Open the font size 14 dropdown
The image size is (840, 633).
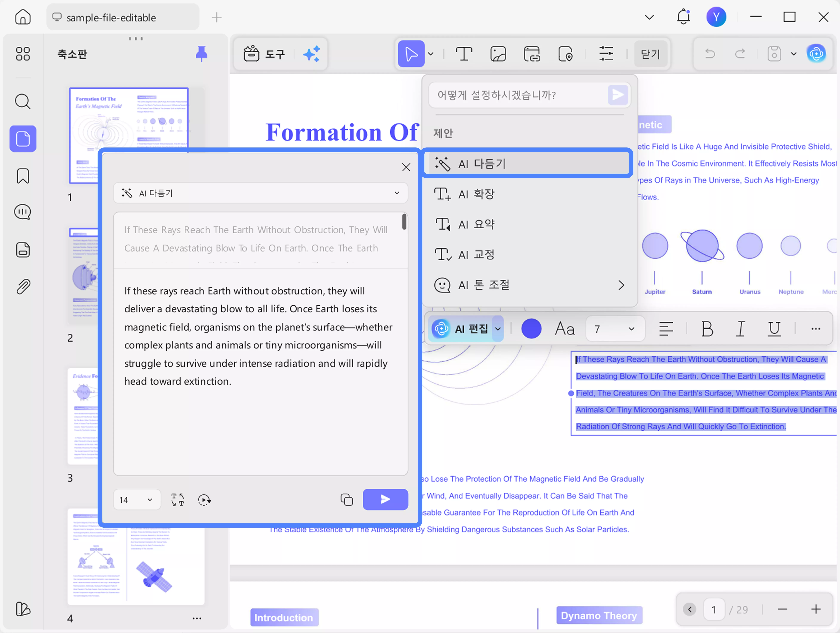(136, 500)
